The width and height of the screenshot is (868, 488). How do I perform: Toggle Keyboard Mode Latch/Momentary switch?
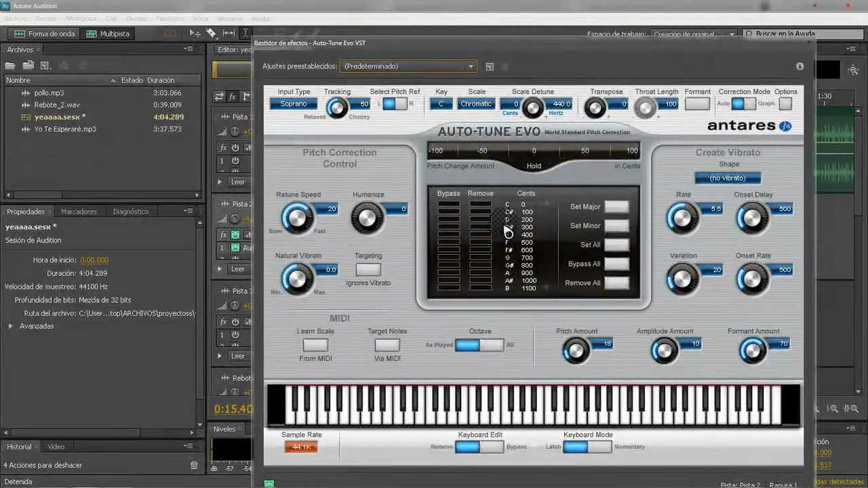click(x=587, y=447)
